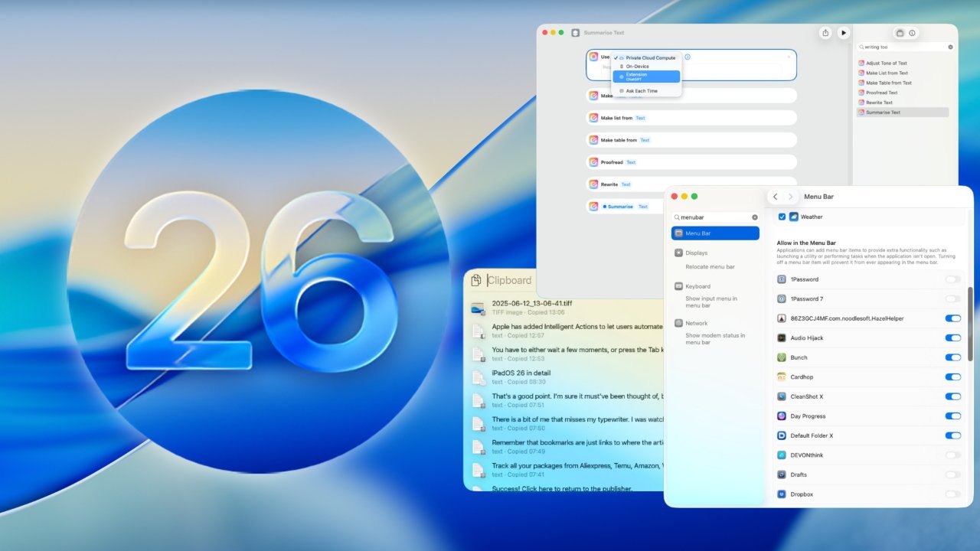Choose Private Cloud Compute in the model menu
This screenshot has width=980, height=551.
[x=649, y=57]
